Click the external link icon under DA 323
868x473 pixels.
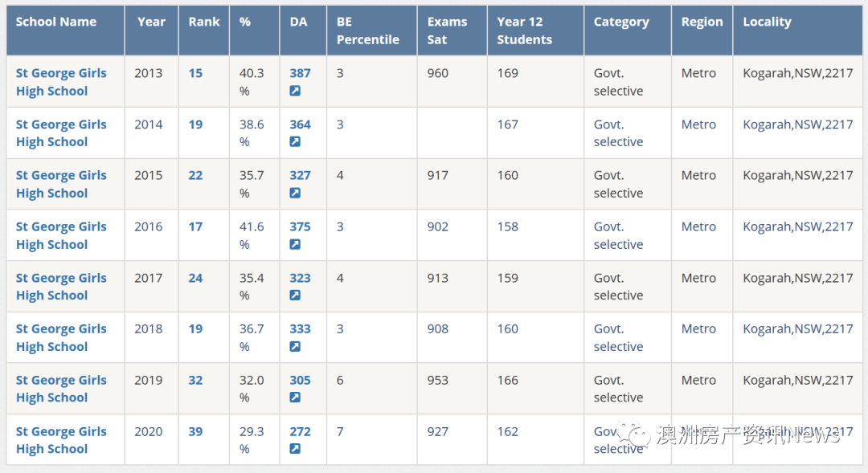(x=295, y=296)
